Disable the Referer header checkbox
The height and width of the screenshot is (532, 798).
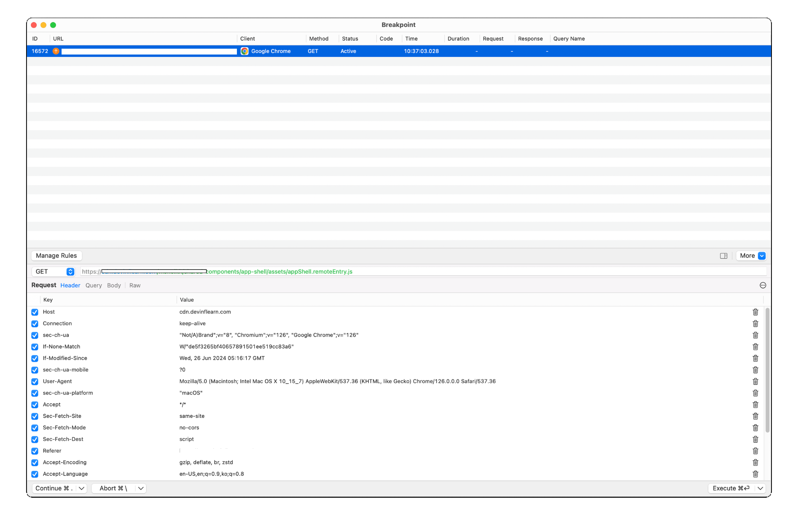(x=35, y=451)
